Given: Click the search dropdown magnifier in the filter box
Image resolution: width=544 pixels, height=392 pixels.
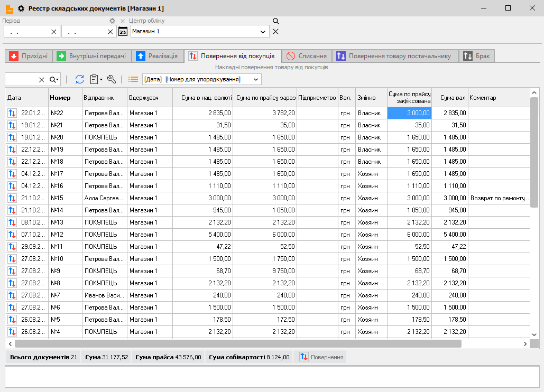Looking at the screenshot, I should point(54,79).
